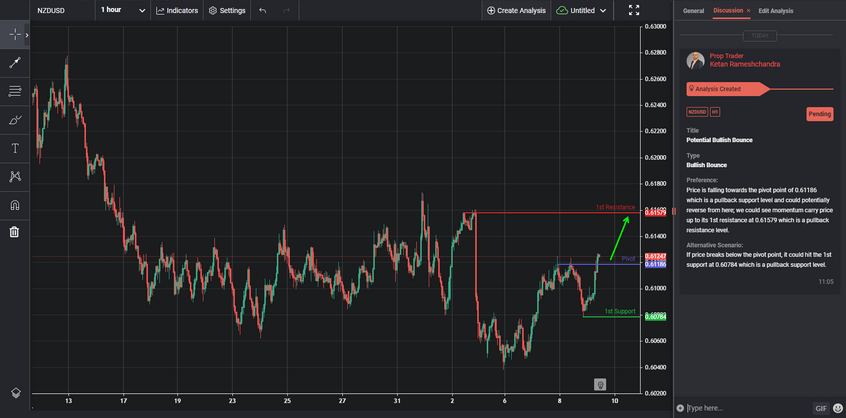This screenshot has width=846, height=418.
Task: Close the Discussion tab
Action: coord(748,10)
